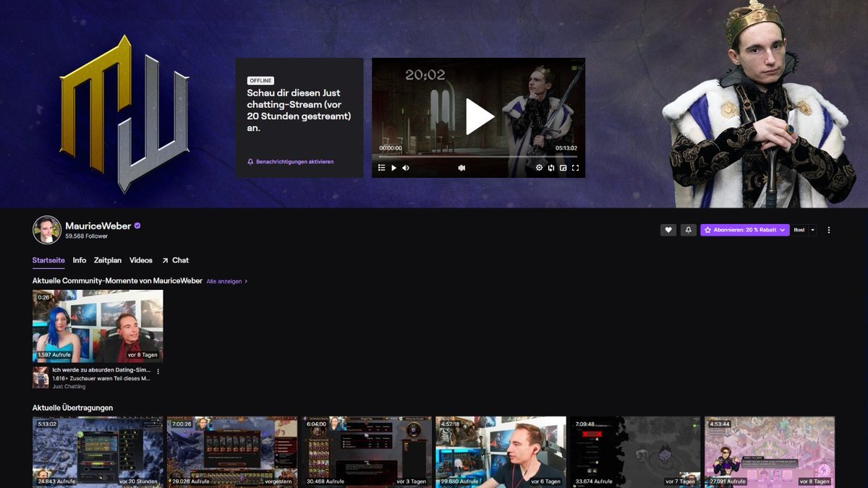Click the MauriceWeber profile avatar
Screen dimensions: 868x488
pyautogui.click(x=47, y=230)
